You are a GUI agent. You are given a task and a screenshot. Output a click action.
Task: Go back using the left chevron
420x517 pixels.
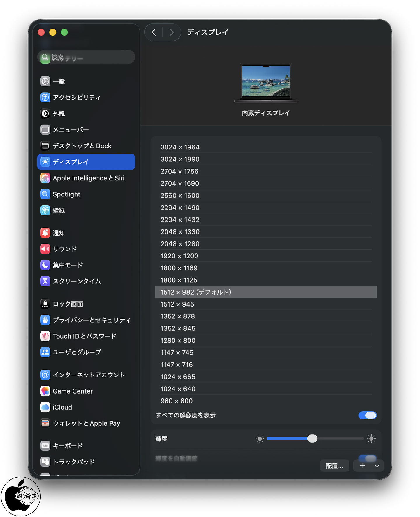click(154, 32)
